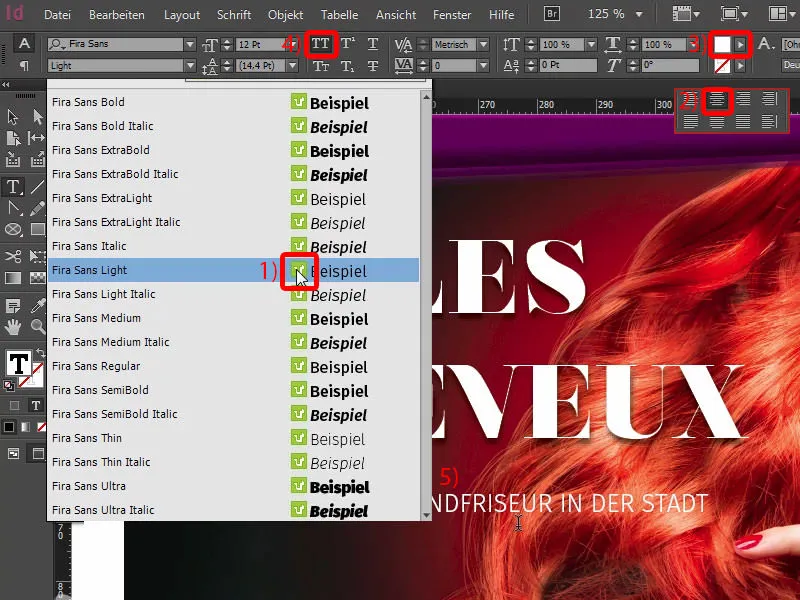
Task: Select the Page tool
Action: click(13, 138)
